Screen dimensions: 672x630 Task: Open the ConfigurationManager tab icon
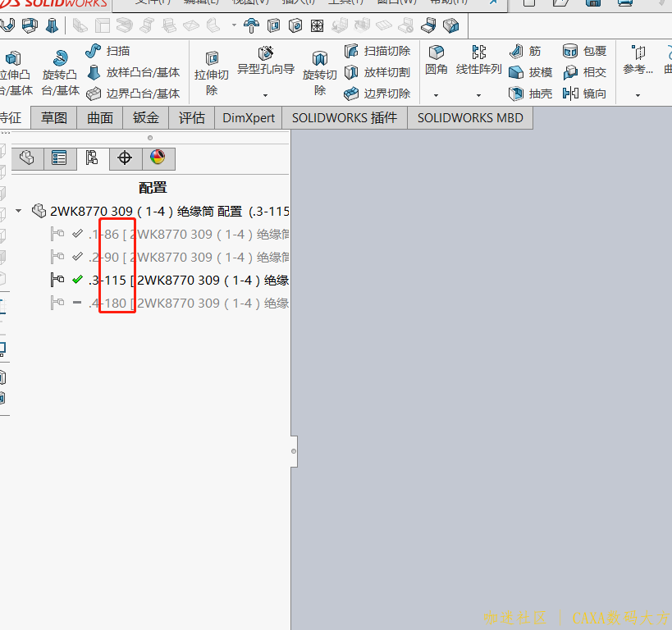pos(92,158)
